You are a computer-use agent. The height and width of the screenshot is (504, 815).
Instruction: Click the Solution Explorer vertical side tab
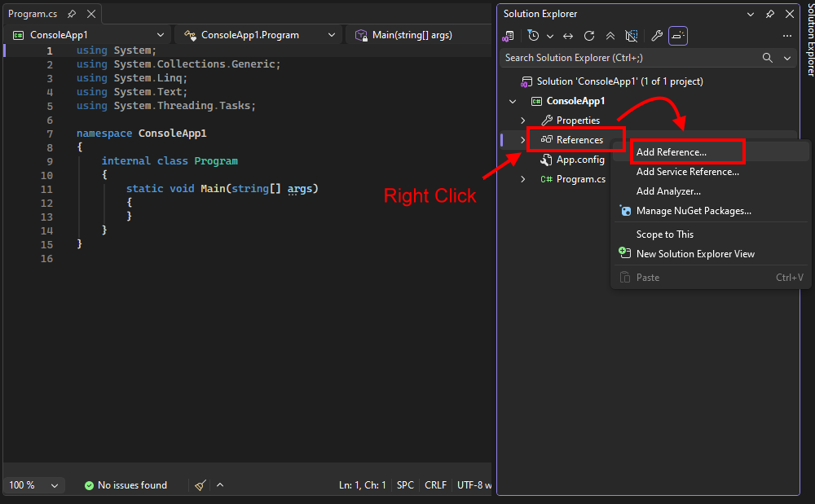810,39
